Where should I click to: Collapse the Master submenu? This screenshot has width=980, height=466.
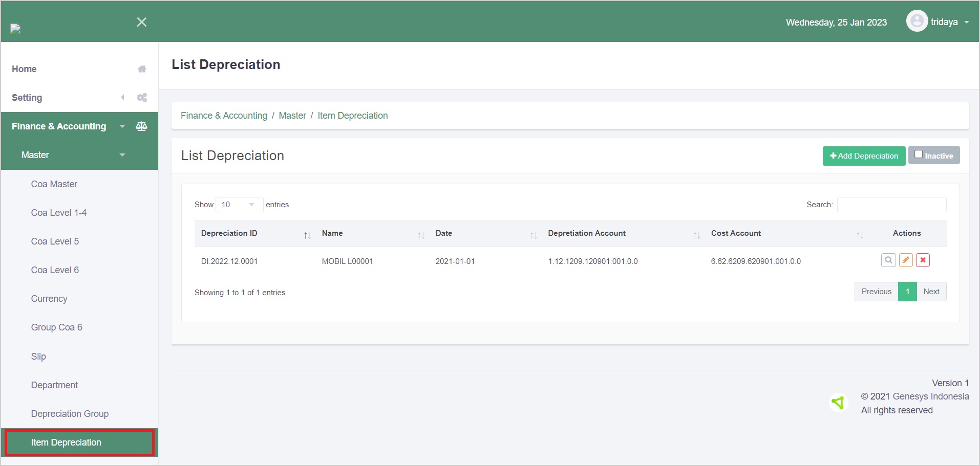(122, 155)
